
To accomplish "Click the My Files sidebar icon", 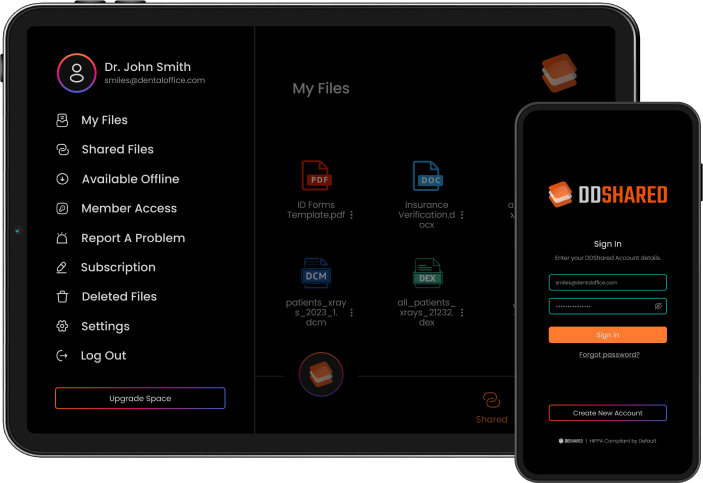I will [x=62, y=120].
